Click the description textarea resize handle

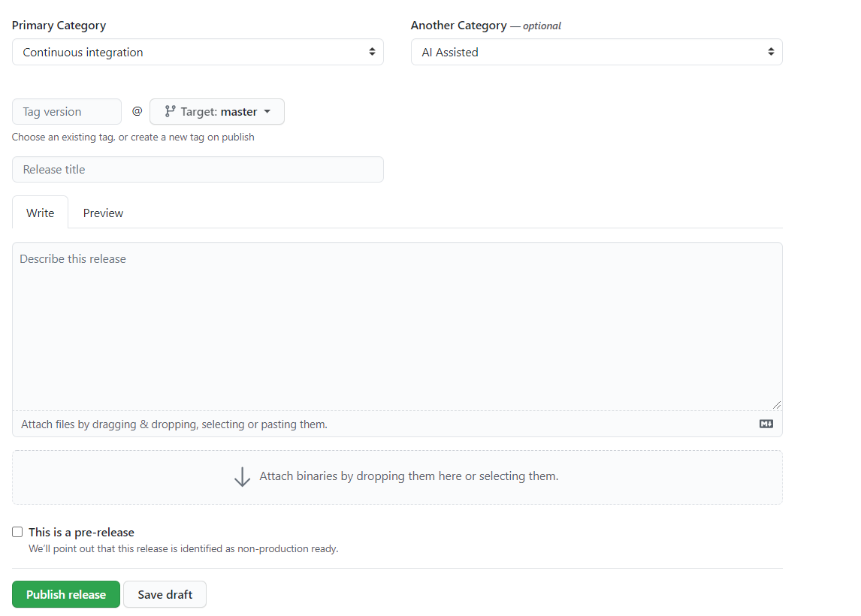[x=777, y=404]
